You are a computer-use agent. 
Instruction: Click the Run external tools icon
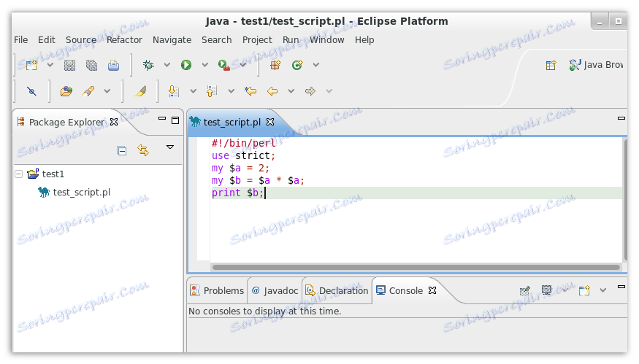tap(224, 65)
